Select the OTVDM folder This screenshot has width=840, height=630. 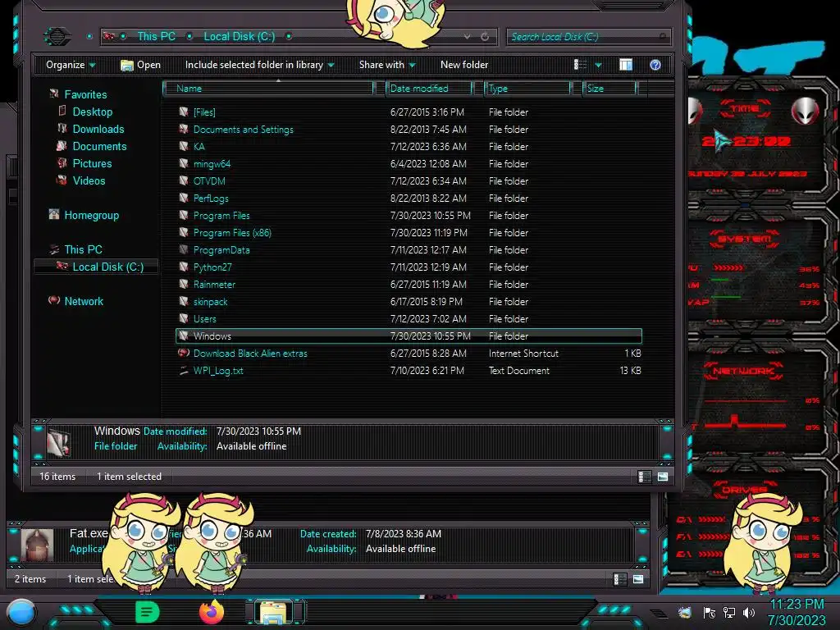[209, 180]
